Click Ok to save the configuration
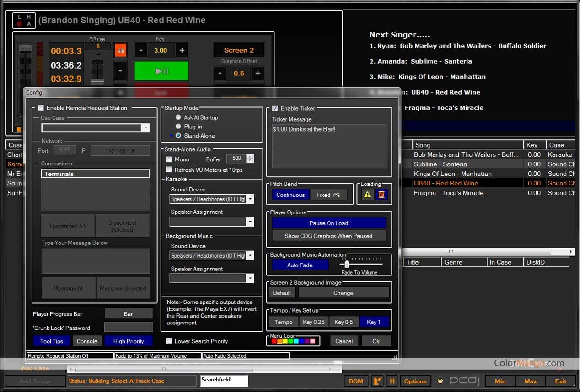Viewport: 580px width, 392px height. (x=376, y=340)
